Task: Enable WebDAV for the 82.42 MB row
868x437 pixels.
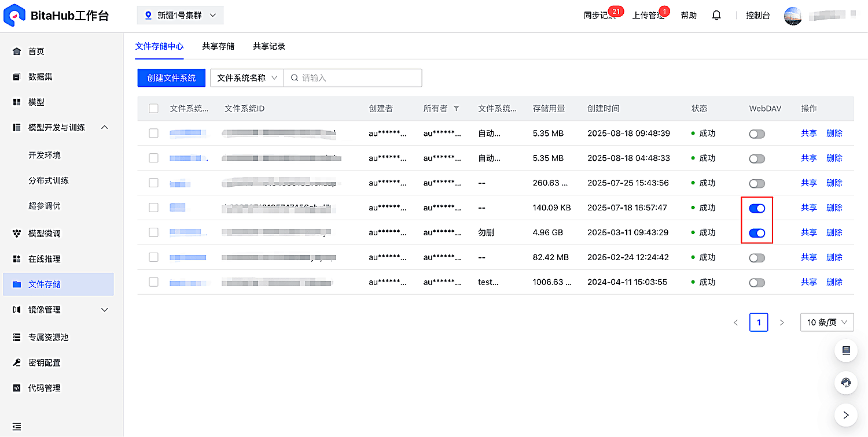Action: (757, 258)
